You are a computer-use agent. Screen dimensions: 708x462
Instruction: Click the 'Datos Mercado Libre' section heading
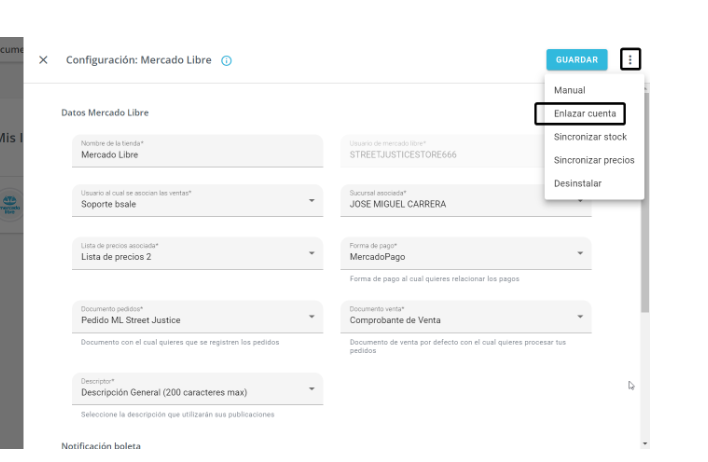(x=105, y=112)
